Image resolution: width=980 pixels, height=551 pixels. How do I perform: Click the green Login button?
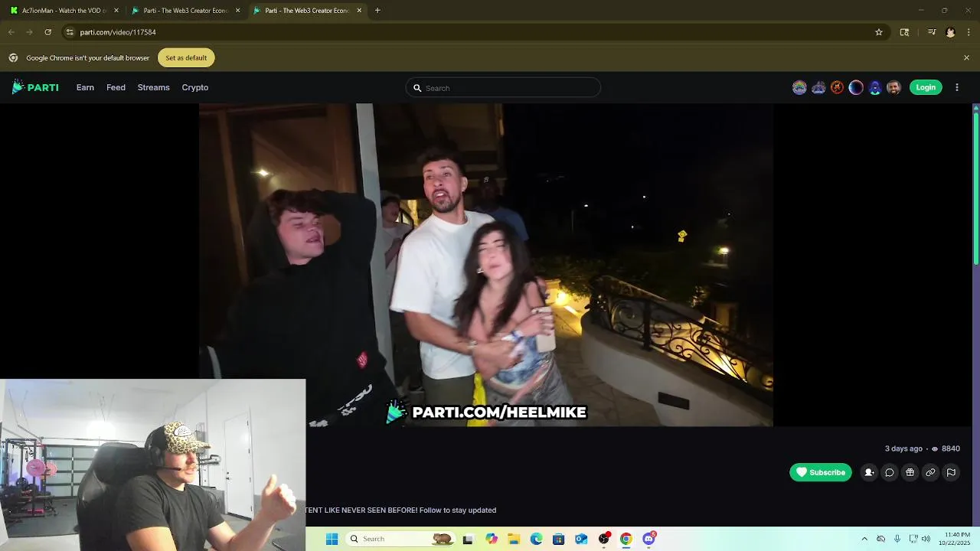tap(926, 87)
